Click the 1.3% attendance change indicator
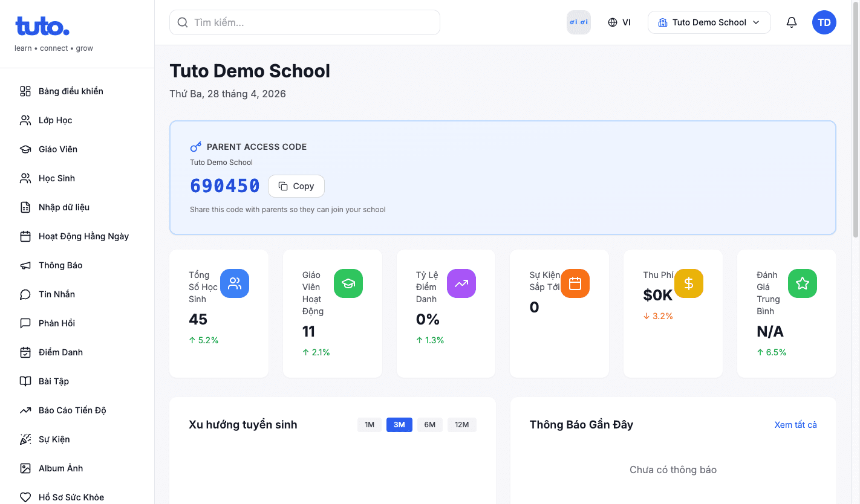 (x=430, y=340)
